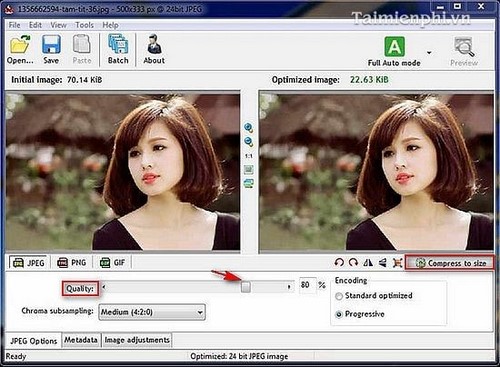The height and width of the screenshot is (367, 500).
Task: Zoom in using the magnifier plus icon
Action: 249,128
